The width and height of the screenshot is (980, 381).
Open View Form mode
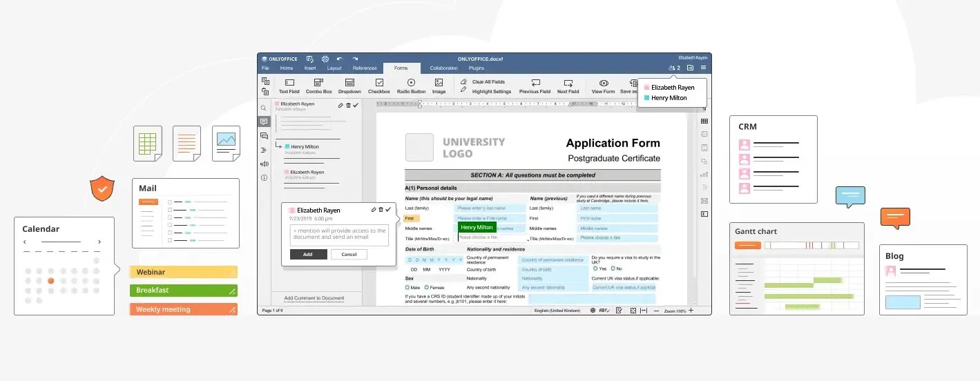point(603,86)
